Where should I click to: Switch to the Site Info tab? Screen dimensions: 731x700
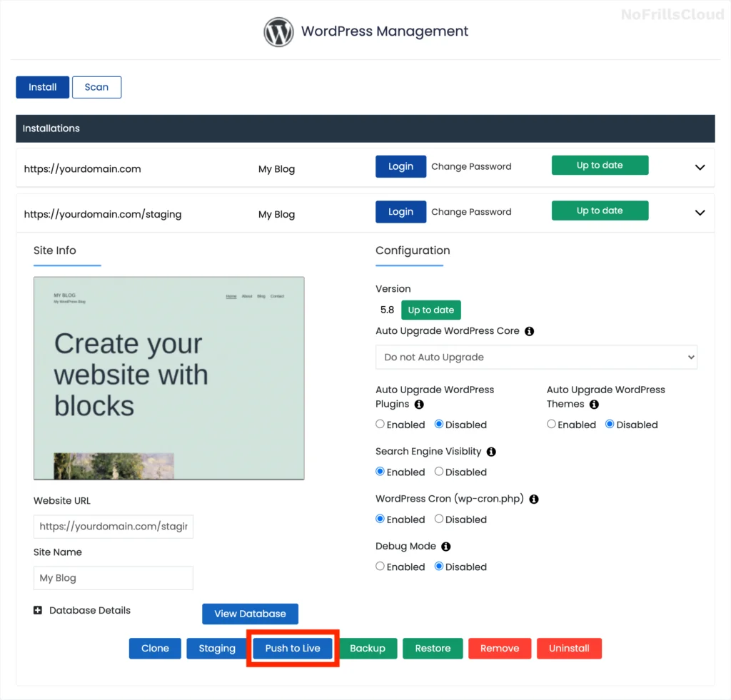55,250
